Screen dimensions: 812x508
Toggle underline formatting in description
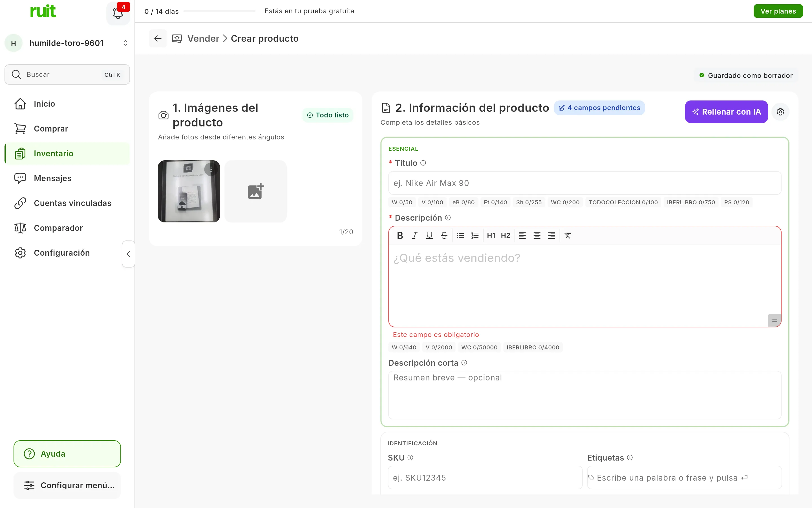point(429,236)
